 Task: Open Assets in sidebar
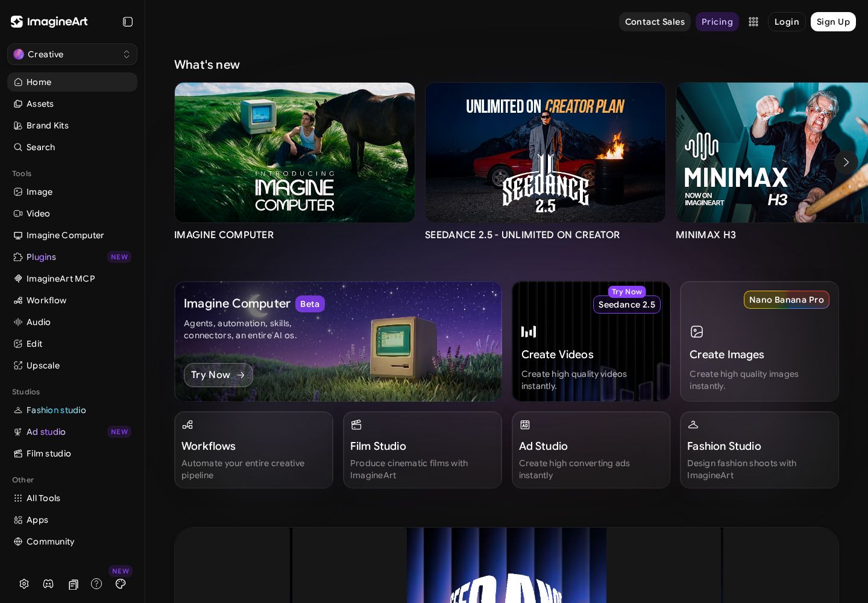72,104
